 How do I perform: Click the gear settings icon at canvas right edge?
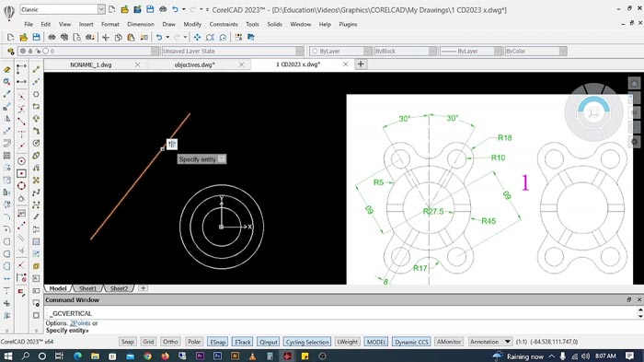coord(634,142)
